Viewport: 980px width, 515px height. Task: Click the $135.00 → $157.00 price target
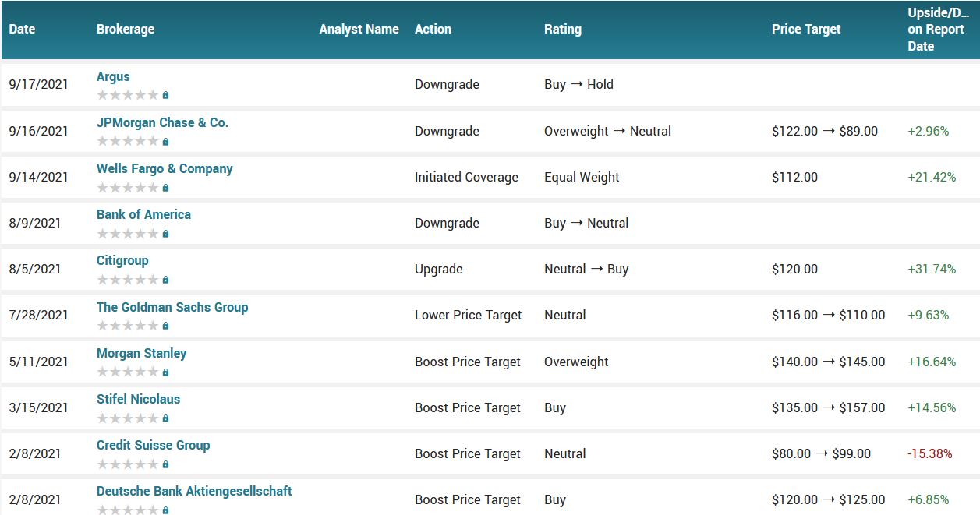point(829,407)
